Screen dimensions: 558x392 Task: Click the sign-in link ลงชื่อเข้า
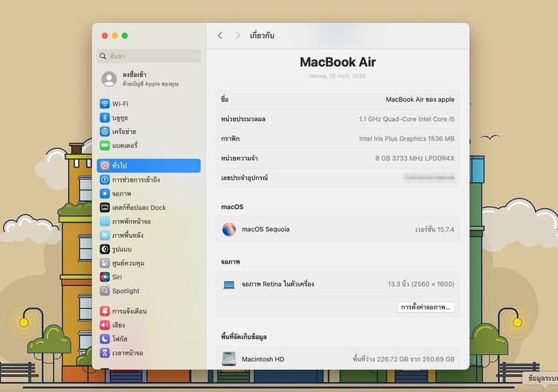134,74
